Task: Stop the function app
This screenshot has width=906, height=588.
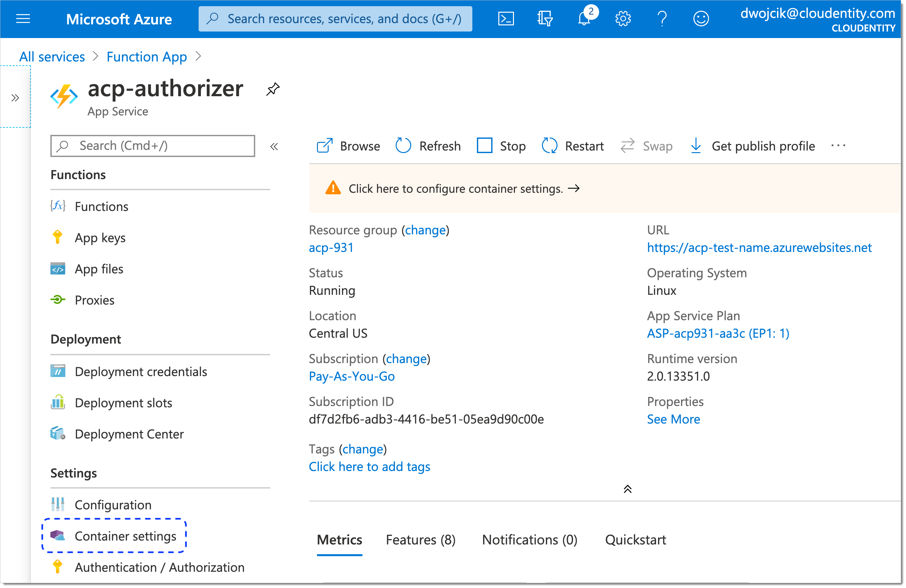Action: [x=501, y=146]
